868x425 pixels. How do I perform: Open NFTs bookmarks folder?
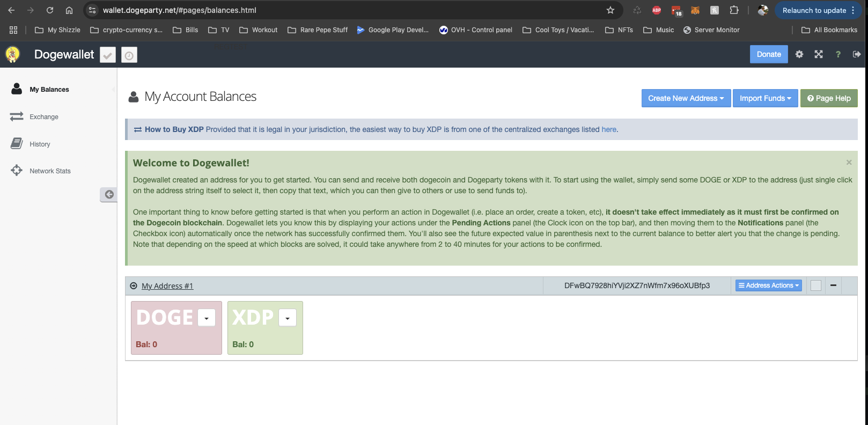coord(619,30)
